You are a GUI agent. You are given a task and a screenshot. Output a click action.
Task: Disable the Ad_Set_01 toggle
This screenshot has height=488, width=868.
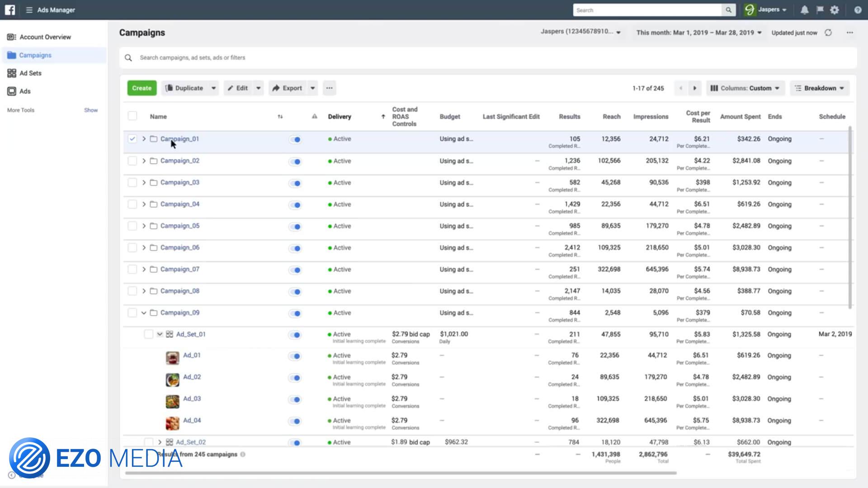295,335
